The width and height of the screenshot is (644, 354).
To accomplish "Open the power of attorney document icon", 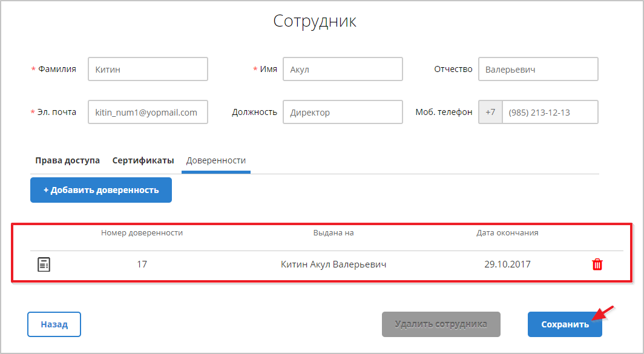I will click(44, 264).
